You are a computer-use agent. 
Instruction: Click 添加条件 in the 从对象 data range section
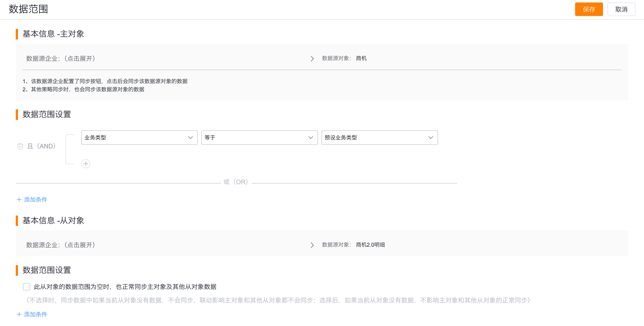(x=32, y=314)
